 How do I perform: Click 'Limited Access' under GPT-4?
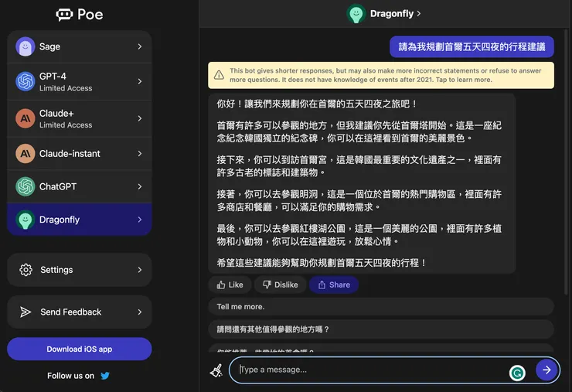tap(66, 88)
